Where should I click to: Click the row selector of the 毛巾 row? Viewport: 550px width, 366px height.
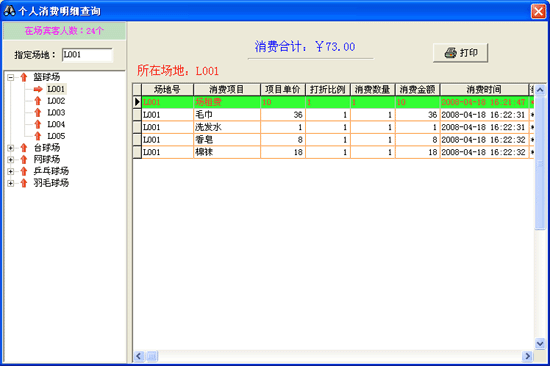[137, 115]
